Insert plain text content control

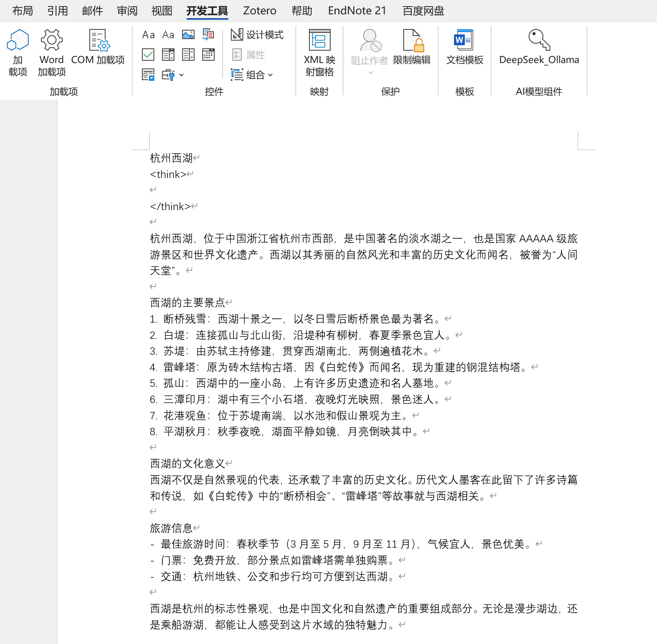tap(168, 35)
